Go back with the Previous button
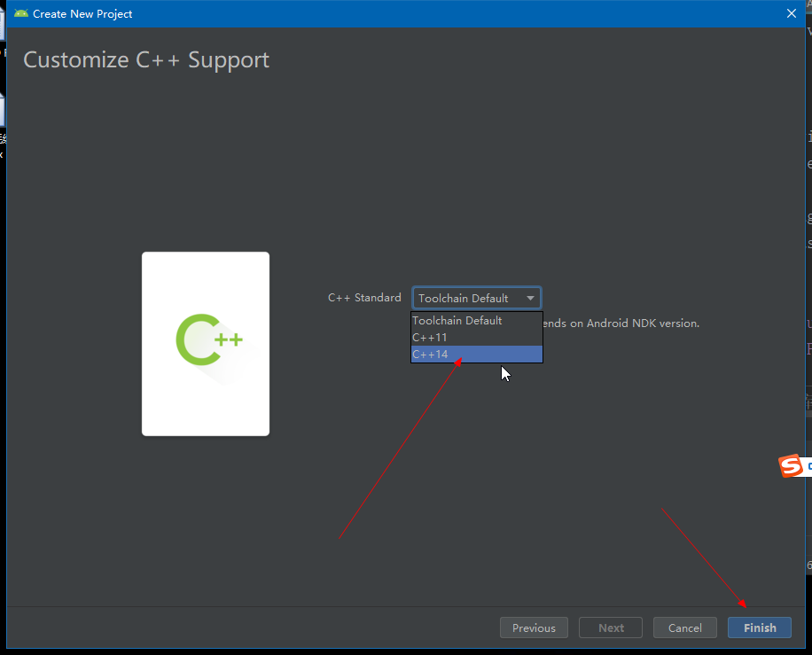This screenshot has height=655, width=812. (534, 628)
